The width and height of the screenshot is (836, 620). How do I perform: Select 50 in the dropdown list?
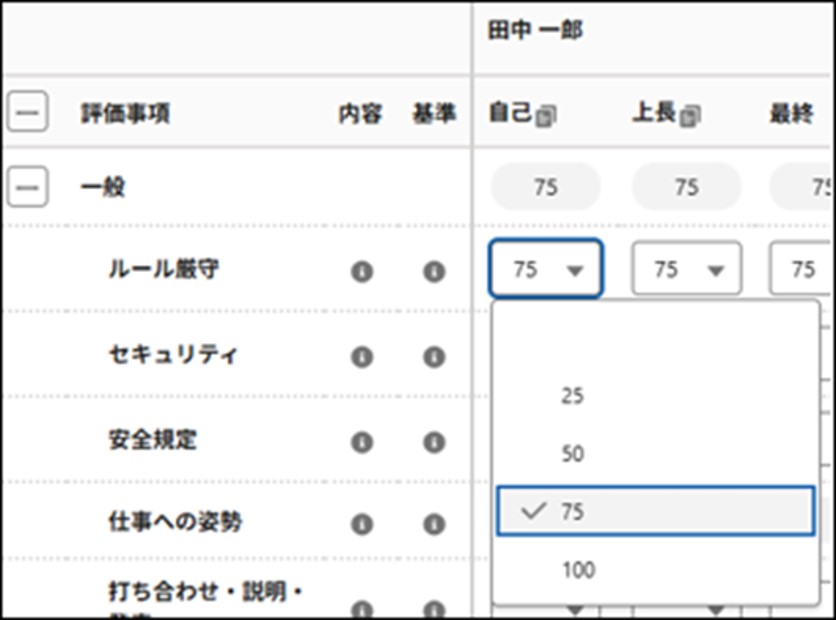point(656,454)
